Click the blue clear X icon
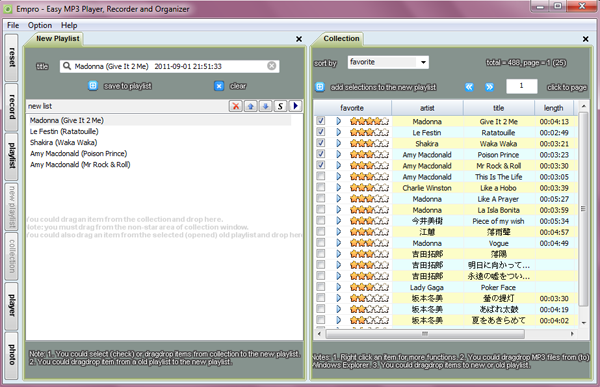Screen dimensions: 600x387 (219, 86)
